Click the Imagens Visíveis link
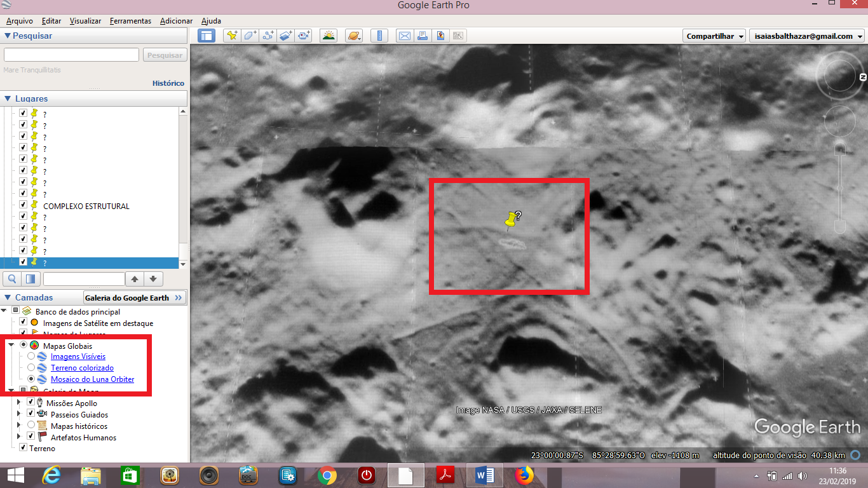Viewport: 868px width, 488px height. click(x=78, y=356)
